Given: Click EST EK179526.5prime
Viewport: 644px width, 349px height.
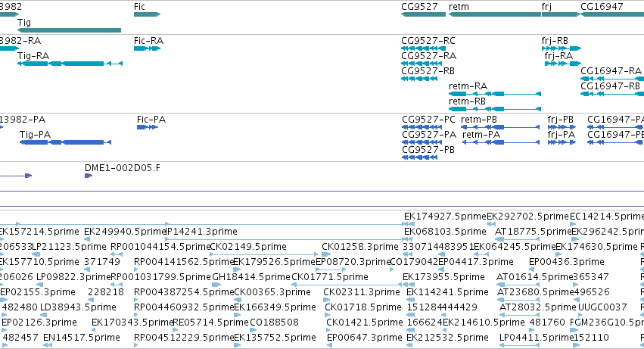Looking at the screenshot, I should pos(275,262).
